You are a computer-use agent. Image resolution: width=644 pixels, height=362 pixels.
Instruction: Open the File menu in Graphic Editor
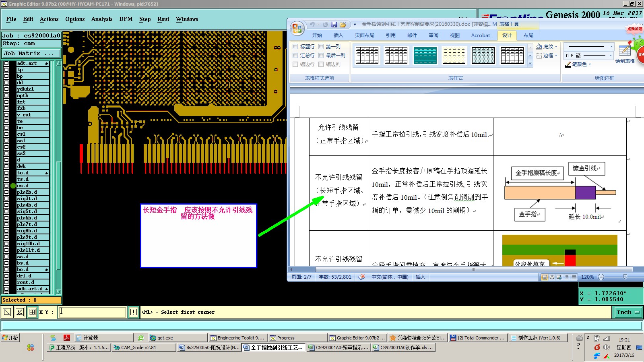pos(11,19)
